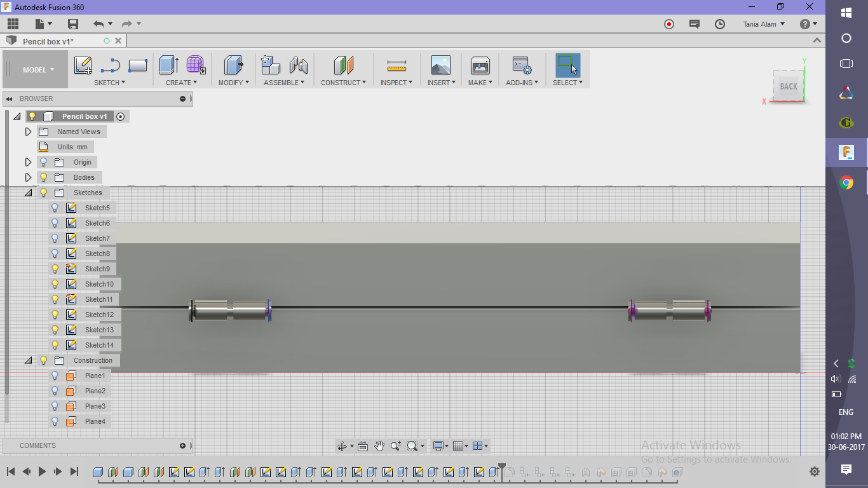Toggle visibility bulb for Sketch5
The image size is (868, 488).
tap(55, 208)
